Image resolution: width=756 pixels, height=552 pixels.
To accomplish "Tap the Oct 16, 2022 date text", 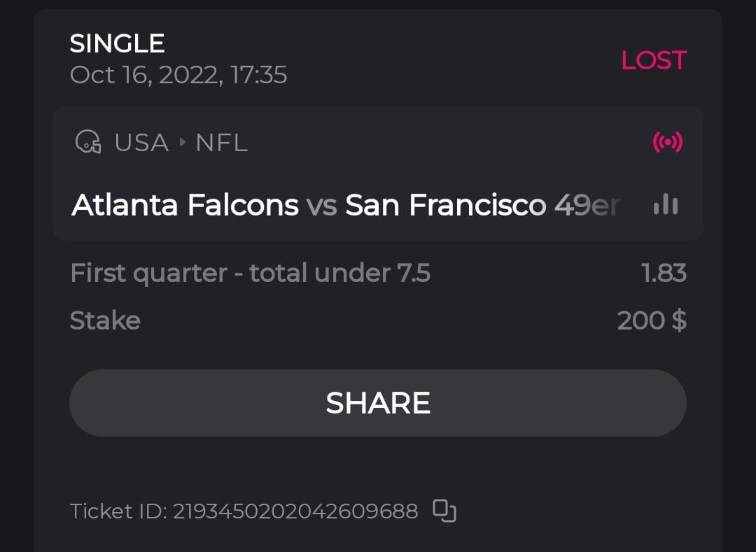I will [x=178, y=75].
